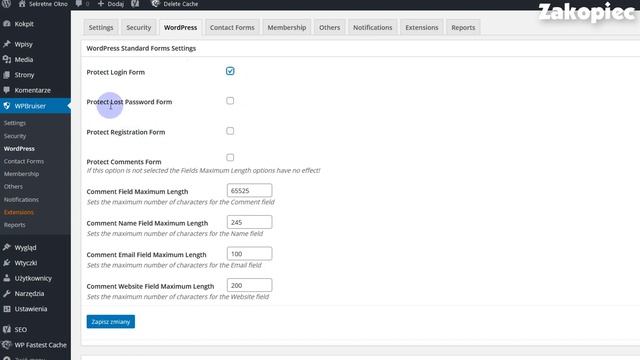Click the Kokpit menu label

pyautogui.click(x=24, y=24)
